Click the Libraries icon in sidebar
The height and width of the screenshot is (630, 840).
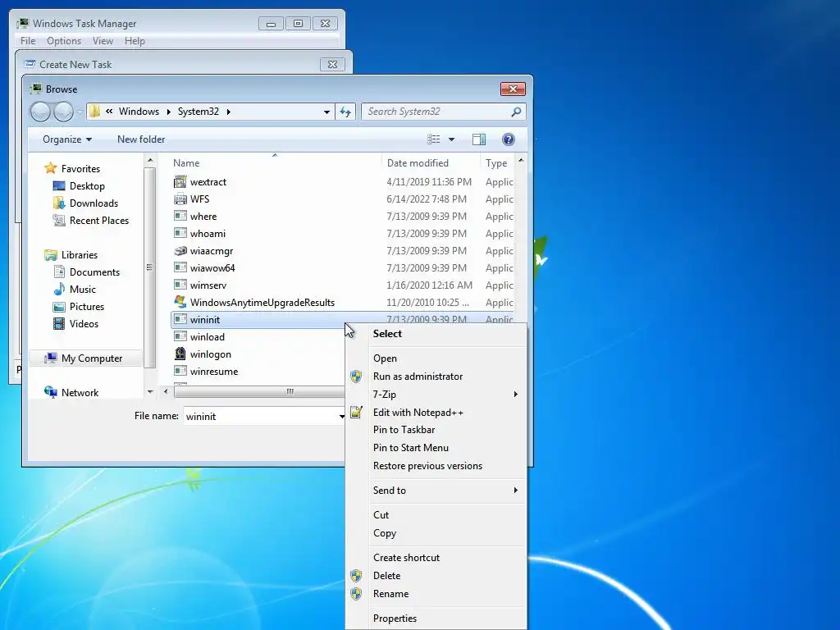50,255
